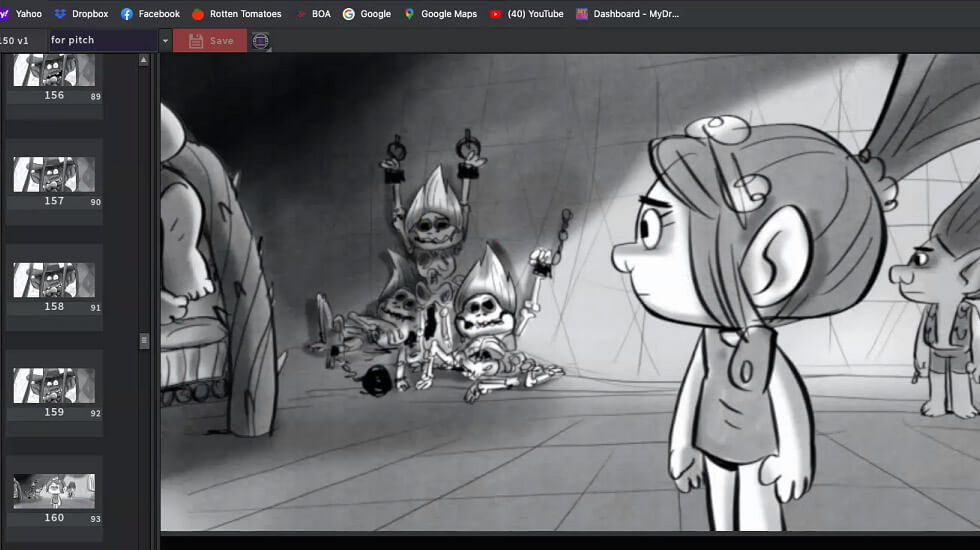Click the '50 v1' version label

(x=14, y=41)
